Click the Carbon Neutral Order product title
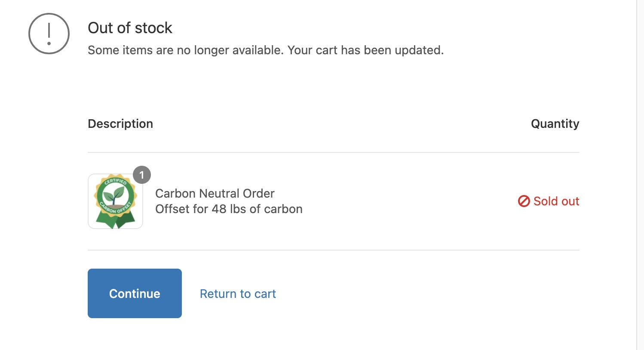644x350 pixels. tap(215, 193)
